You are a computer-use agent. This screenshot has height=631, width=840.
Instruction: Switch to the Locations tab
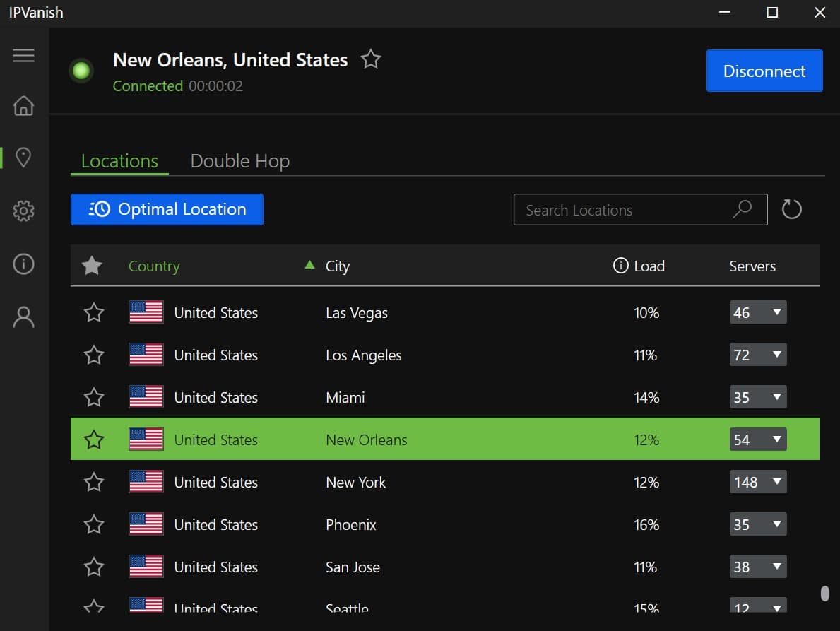pyautogui.click(x=119, y=160)
